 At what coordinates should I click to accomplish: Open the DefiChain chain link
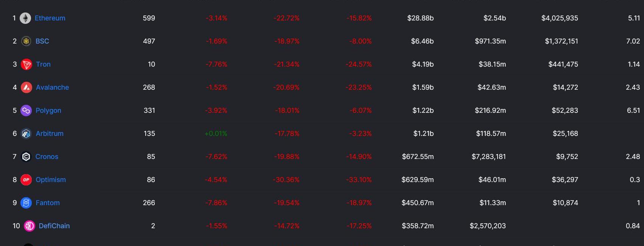(54, 226)
